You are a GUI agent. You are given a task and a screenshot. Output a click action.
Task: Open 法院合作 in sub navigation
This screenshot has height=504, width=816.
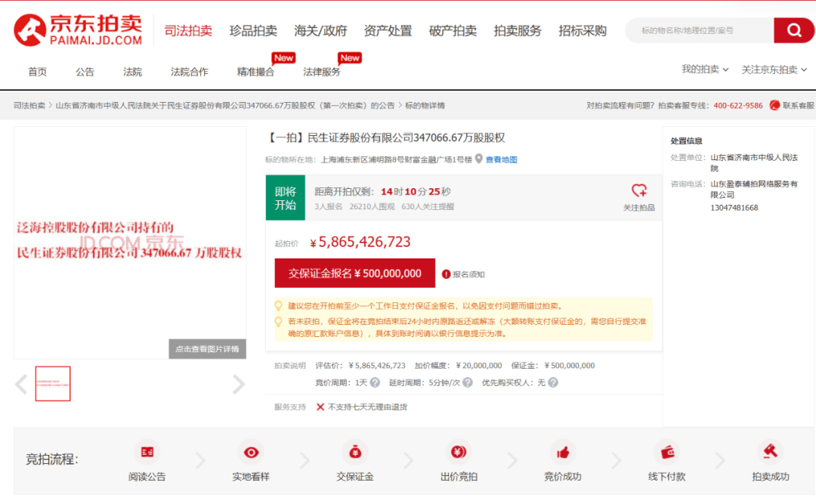pyautogui.click(x=190, y=72)
